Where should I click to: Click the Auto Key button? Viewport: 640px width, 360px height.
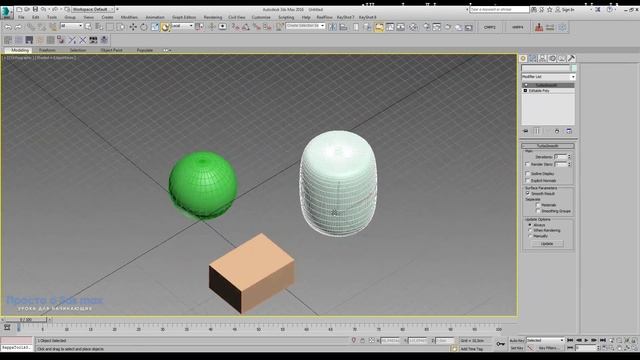(x=517, y=340)
